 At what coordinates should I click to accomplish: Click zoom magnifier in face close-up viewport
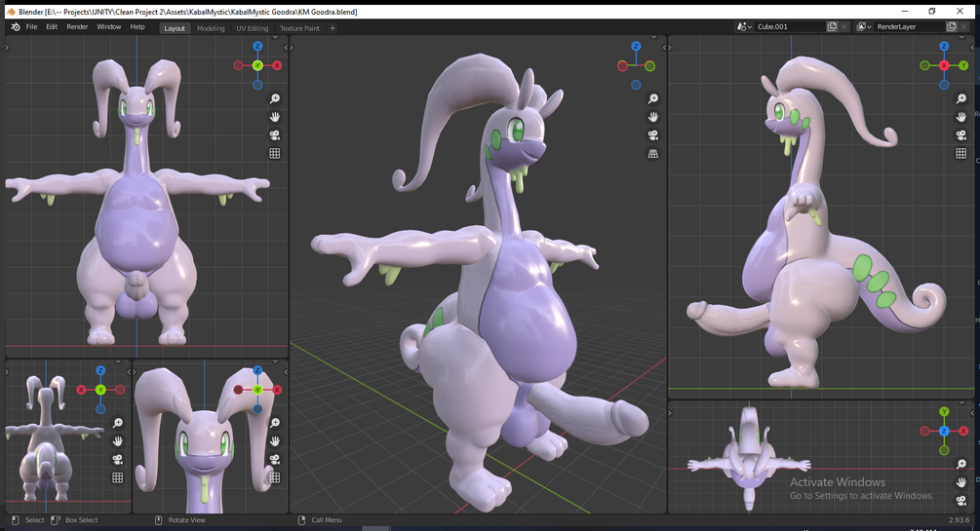pyautogui.click(x=274, y=423)
